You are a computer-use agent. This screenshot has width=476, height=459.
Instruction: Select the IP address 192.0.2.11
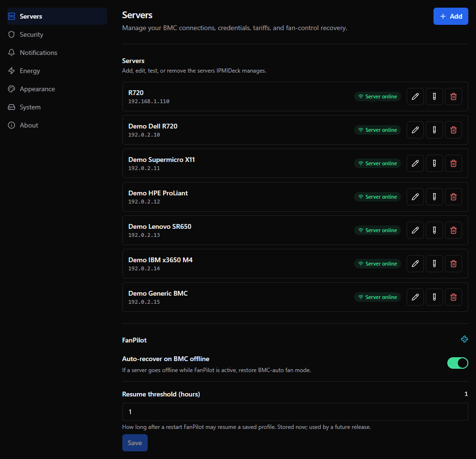coord(144,168)
